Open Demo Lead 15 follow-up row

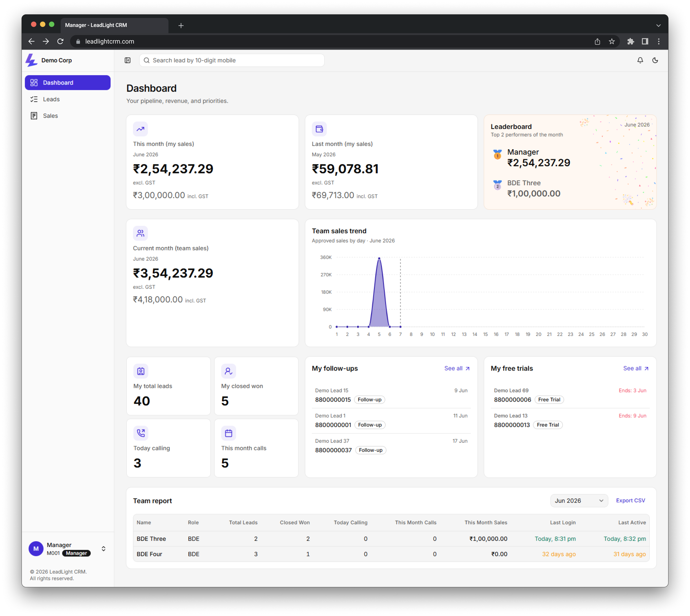click(x=391, y=395)
